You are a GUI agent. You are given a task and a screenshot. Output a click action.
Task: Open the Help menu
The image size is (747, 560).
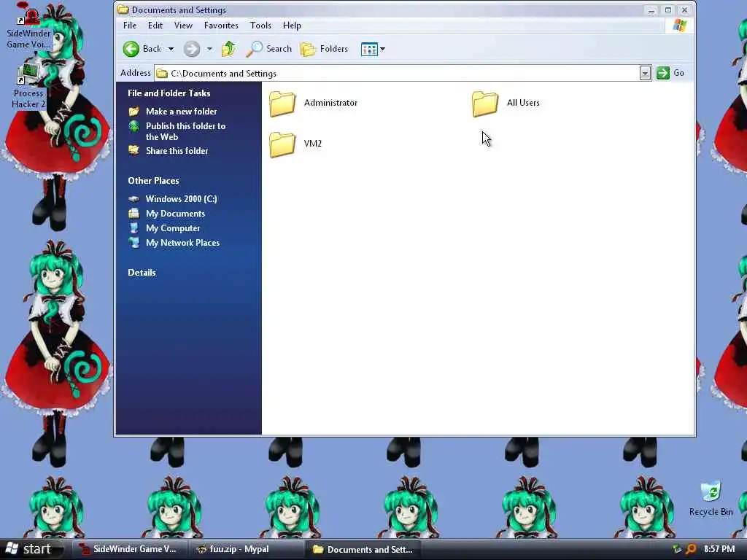coord(292,26)
